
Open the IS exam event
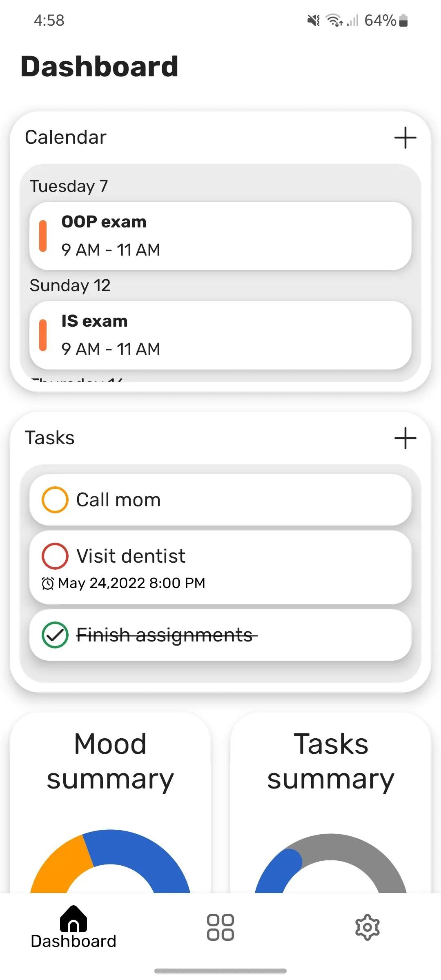pyautogui.click(x=220, y=335)
